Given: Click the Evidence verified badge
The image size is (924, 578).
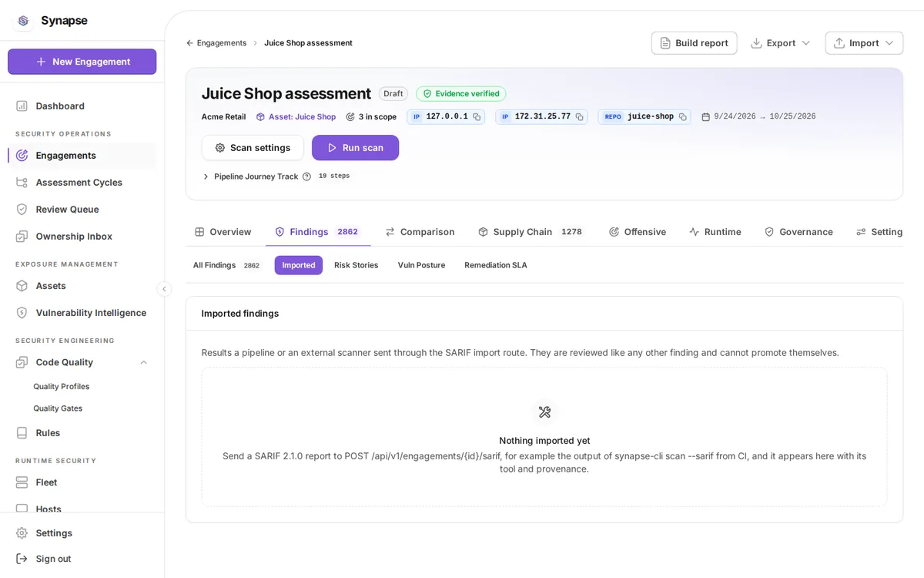Looking at the screenshot, I should pyautogui.click(x=460, y=94).
